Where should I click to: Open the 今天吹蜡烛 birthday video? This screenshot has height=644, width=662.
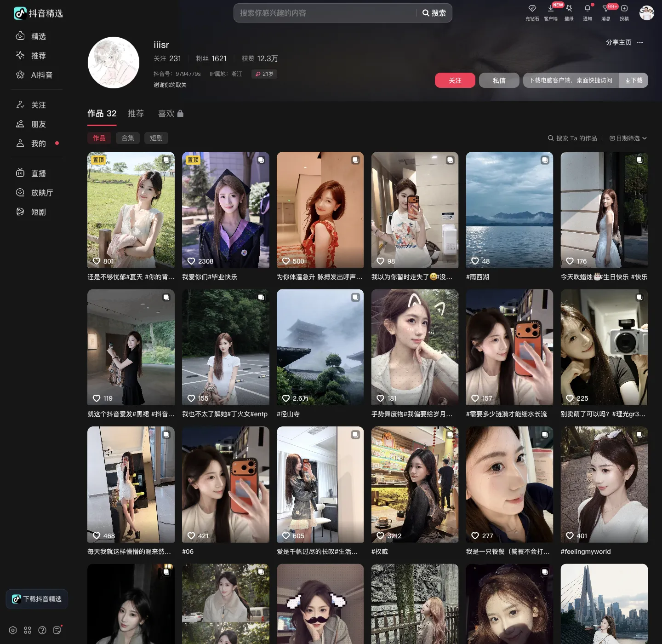[x=605, y=210]
